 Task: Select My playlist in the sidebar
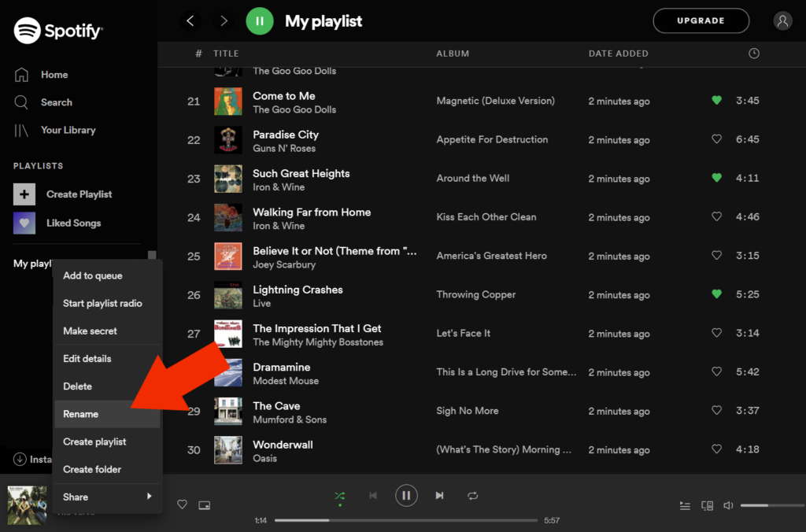32,264
